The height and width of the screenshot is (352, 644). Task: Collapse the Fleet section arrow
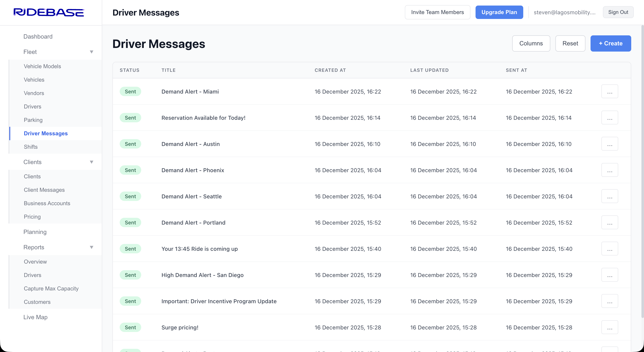click(92, 52)
